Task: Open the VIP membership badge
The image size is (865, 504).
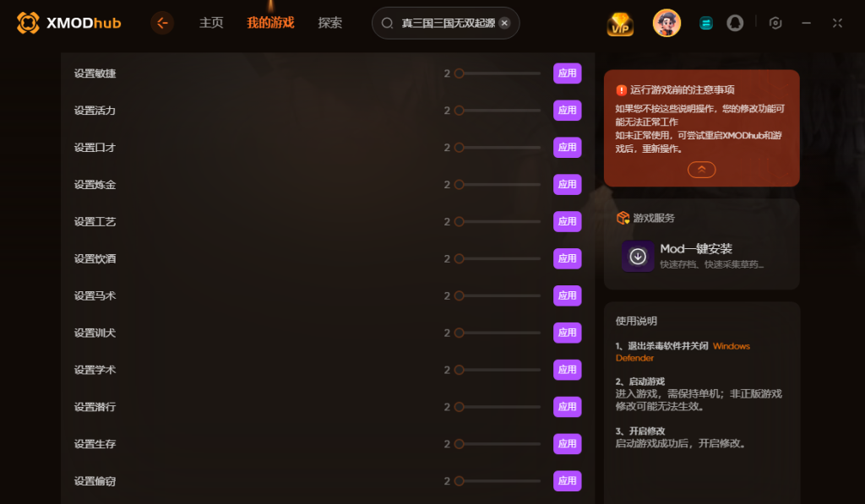Action: click(x=620, y=24)
